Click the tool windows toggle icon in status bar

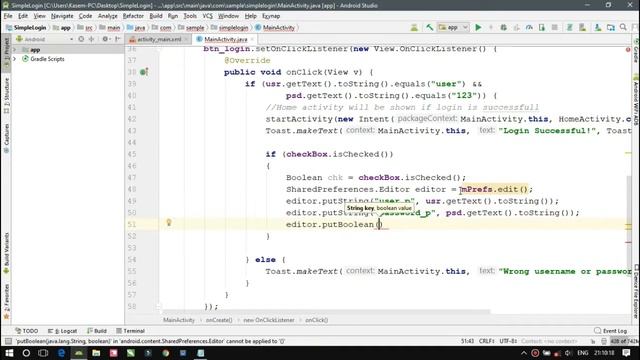coord(8,341)
